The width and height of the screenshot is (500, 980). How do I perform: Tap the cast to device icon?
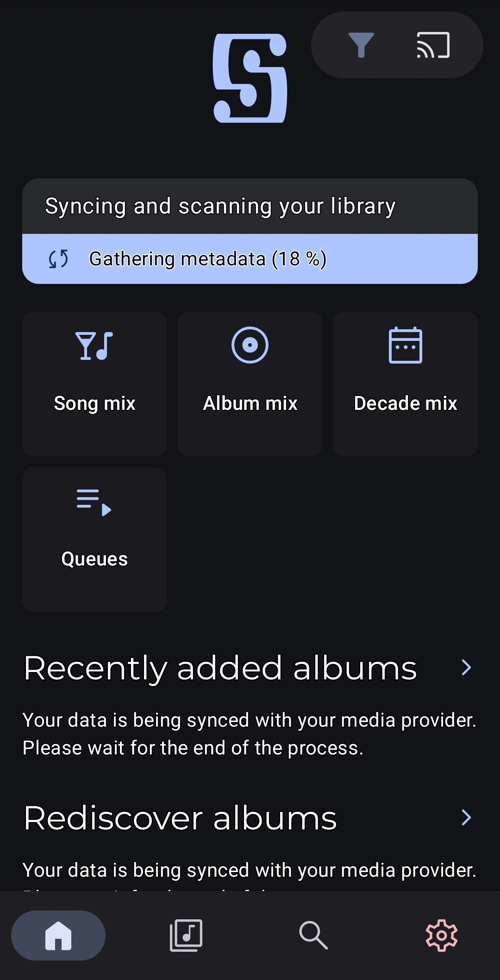(x=433, y=45)
